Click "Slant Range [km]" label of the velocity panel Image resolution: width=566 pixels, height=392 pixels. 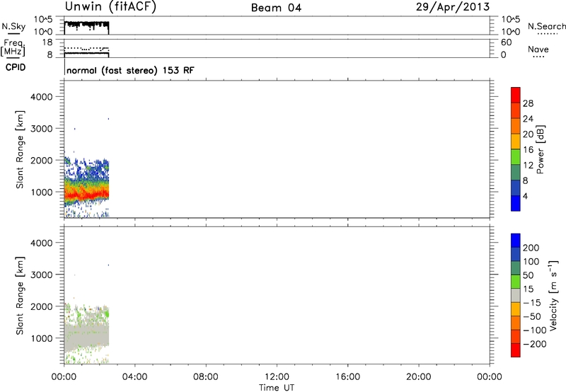click(x=20, y=296)
